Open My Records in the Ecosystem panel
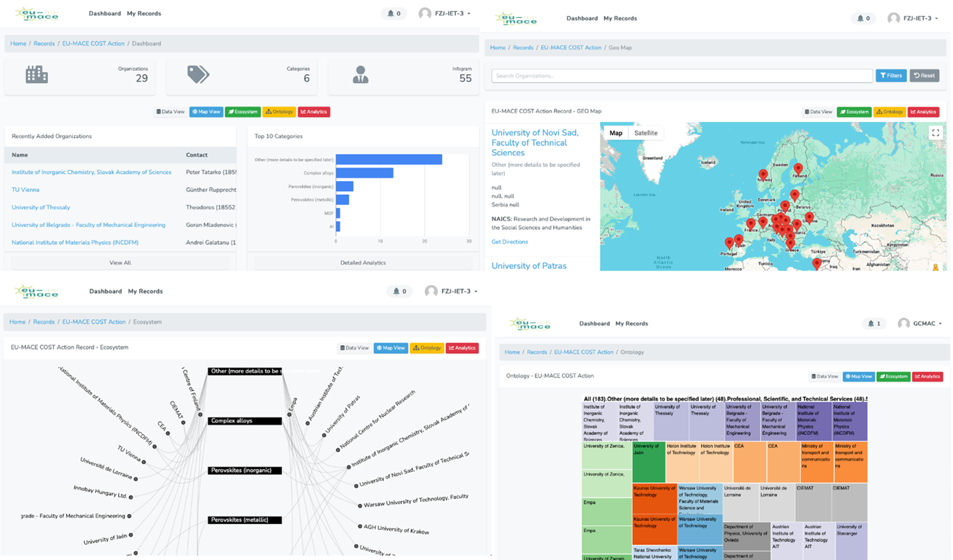The width and height of the screenshot is (953, 560). pos(145,291)
